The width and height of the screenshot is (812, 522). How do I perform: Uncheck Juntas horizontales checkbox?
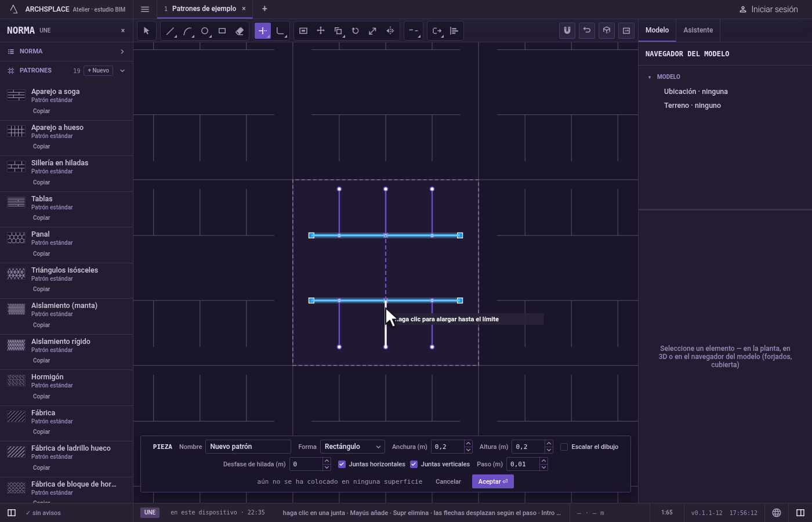point(342,464)
